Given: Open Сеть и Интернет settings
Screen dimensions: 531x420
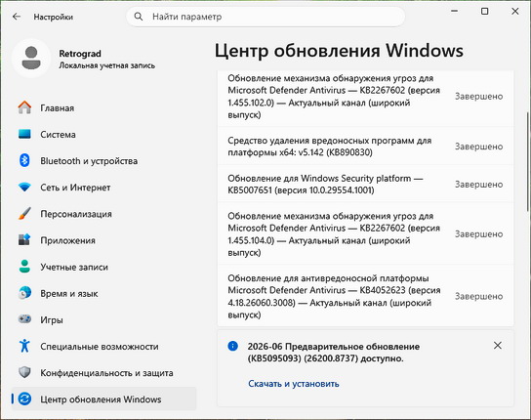Looking at the screenshot, I should coord(104,188).
